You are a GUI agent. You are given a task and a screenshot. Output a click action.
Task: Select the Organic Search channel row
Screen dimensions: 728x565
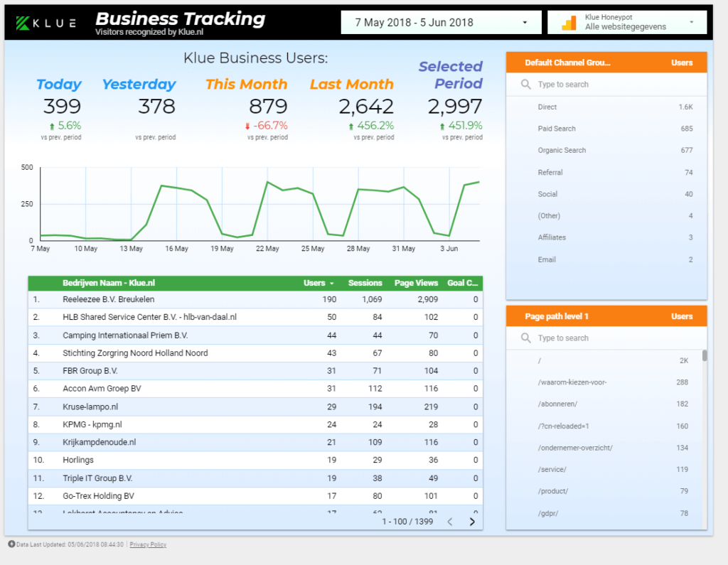point(606,150)
